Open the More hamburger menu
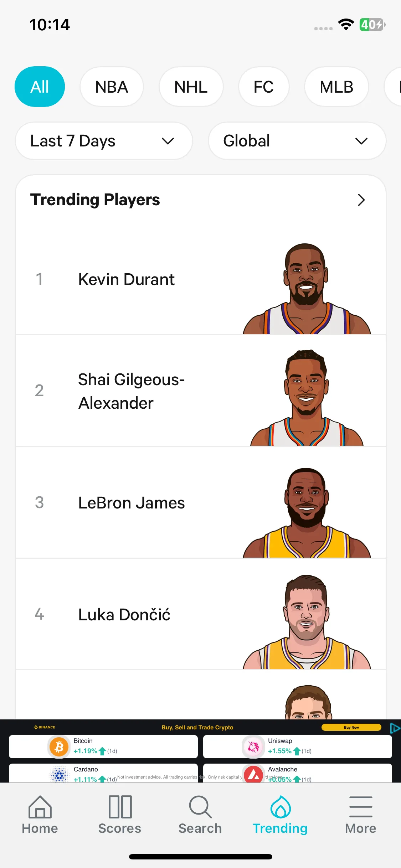The width and height of the screenshot is (401, 868). click(x=361, y=807)
